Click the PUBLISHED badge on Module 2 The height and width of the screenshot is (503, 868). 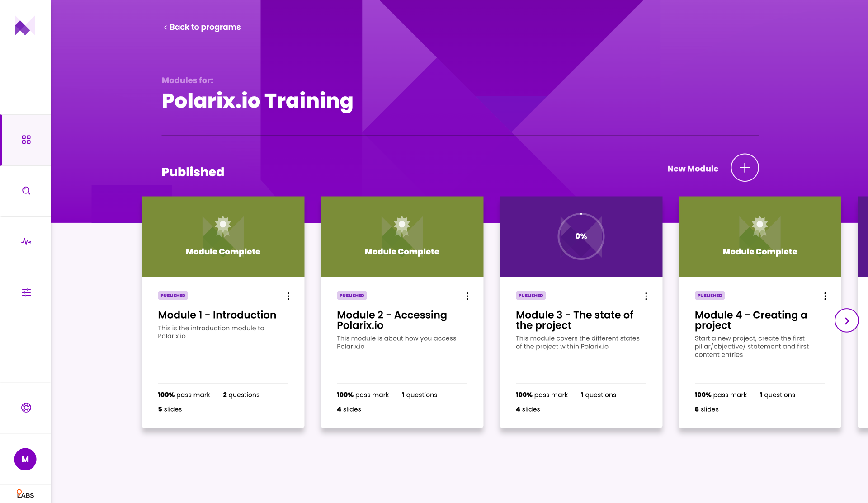(352, 296)
